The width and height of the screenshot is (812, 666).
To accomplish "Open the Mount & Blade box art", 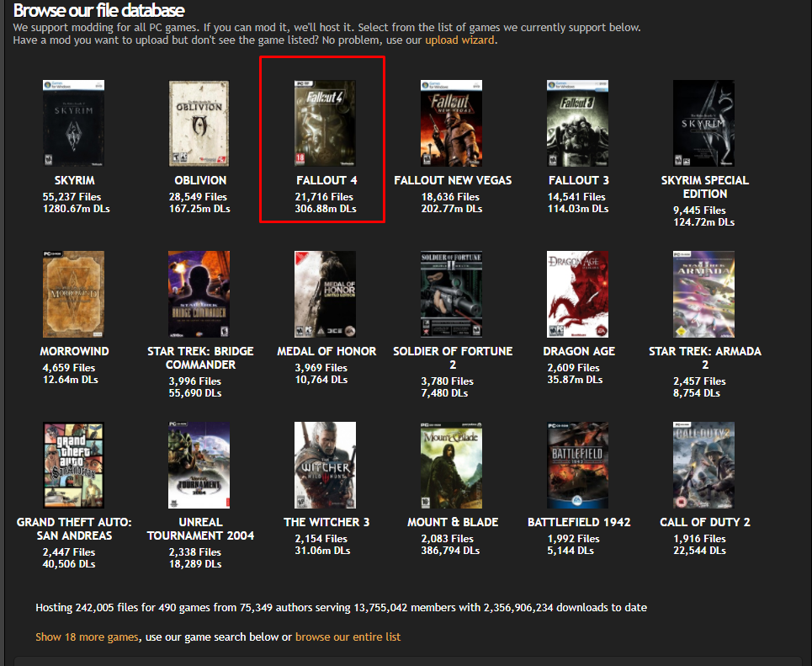I will click(452, 465).
